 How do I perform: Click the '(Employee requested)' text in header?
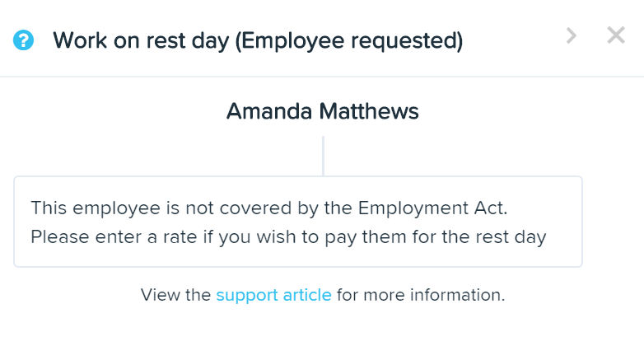(x=349, y=41)
